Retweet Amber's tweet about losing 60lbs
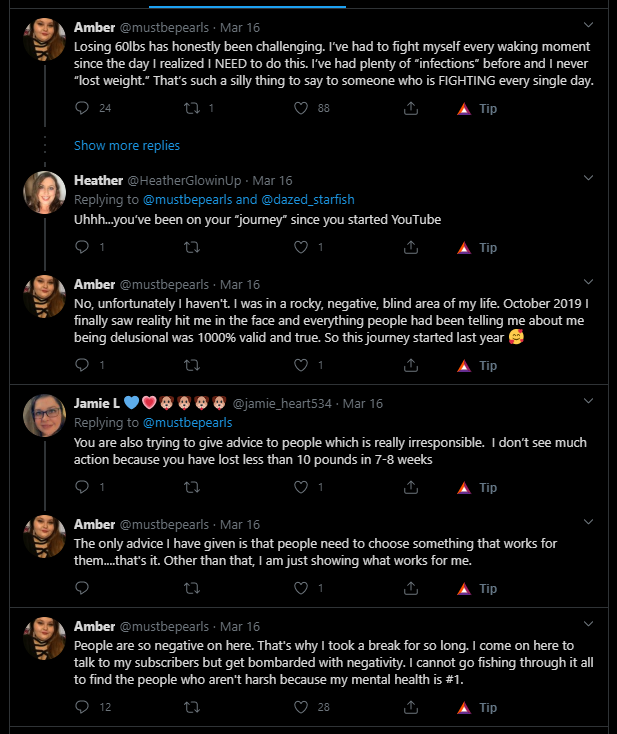The height and width of the screenshot is (734, 617). click(191, 108)
